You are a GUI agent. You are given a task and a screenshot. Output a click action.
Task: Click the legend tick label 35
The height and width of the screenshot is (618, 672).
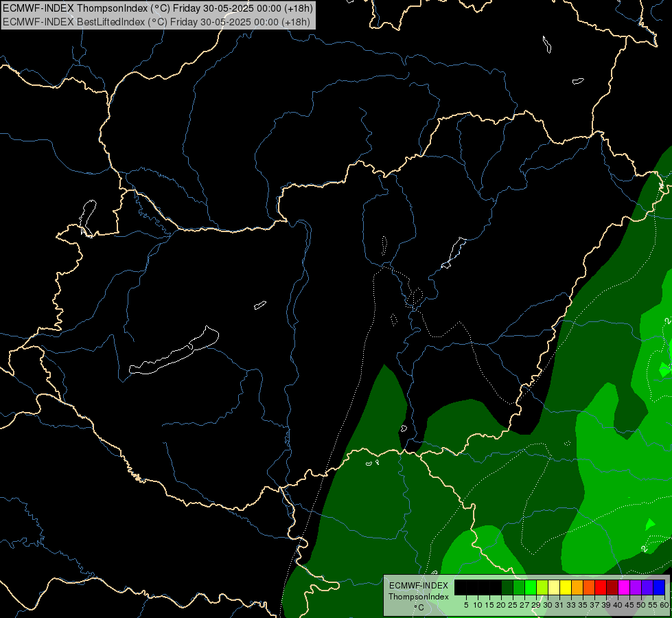pos(583,605)
